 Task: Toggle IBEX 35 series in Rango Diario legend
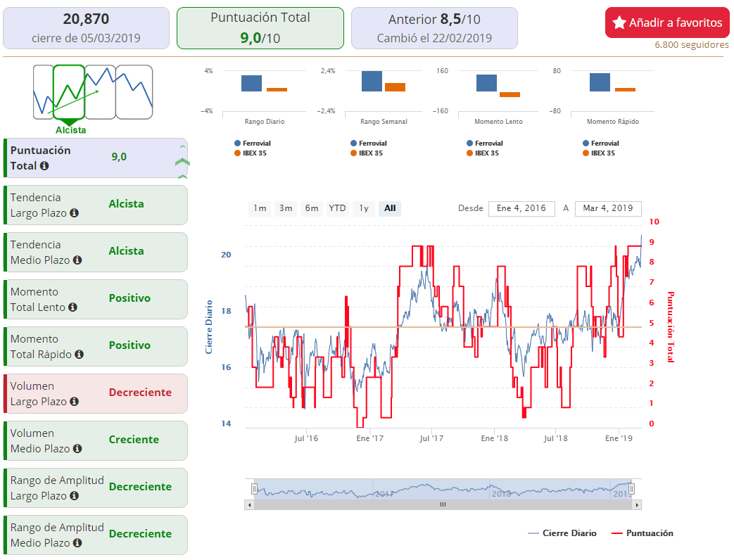point(251,153)
